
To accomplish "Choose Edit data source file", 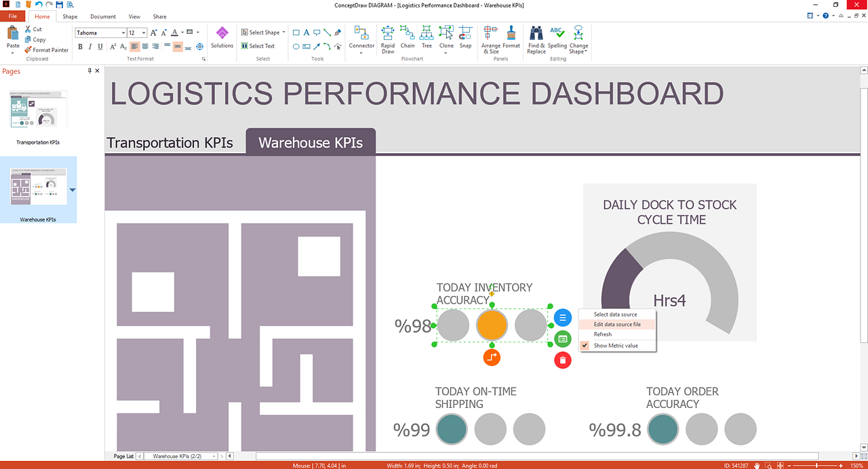I will click(x=617, y=325).
